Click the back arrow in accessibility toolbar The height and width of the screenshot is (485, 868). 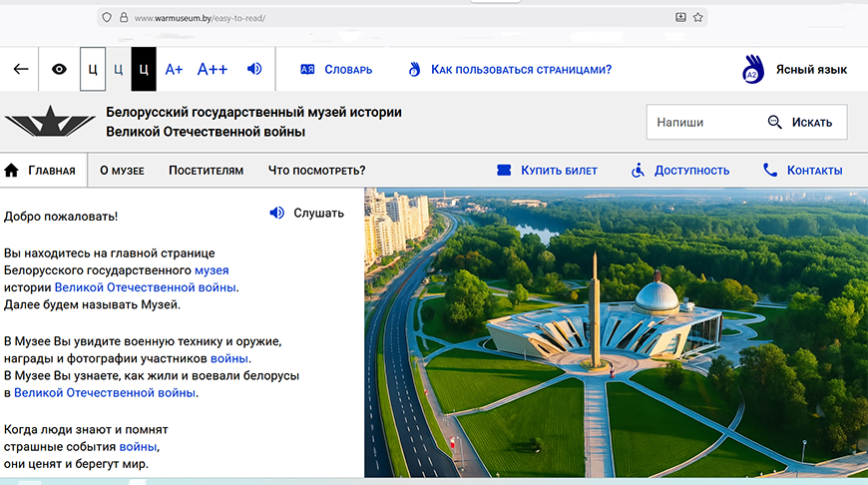[x=21, y=69]
